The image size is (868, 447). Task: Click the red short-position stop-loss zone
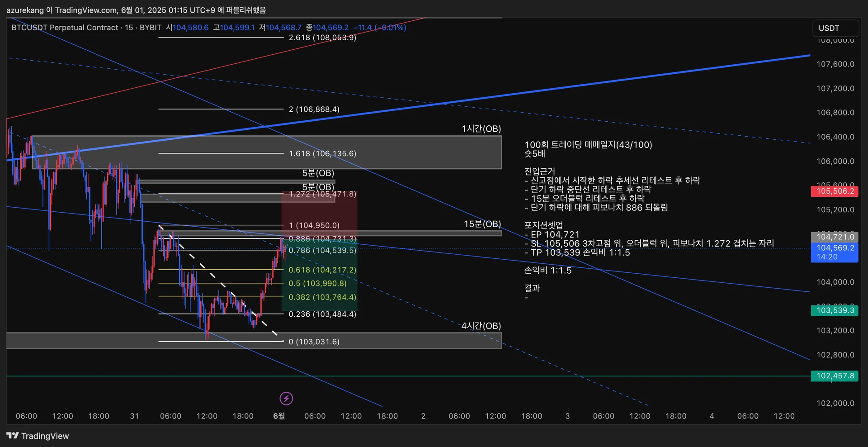(x=319, y=214)
